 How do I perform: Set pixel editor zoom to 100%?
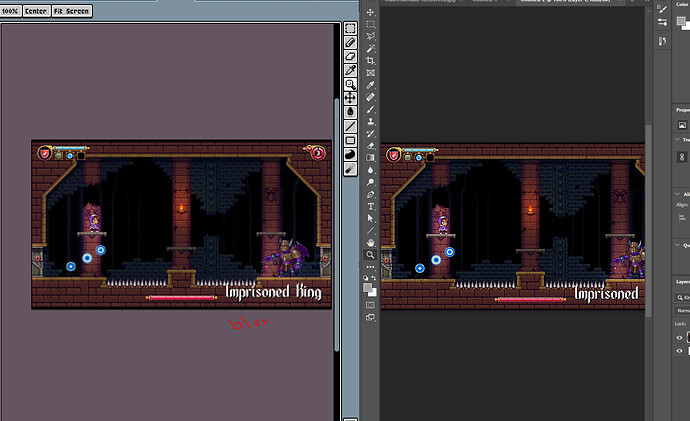tap(11, 11)
